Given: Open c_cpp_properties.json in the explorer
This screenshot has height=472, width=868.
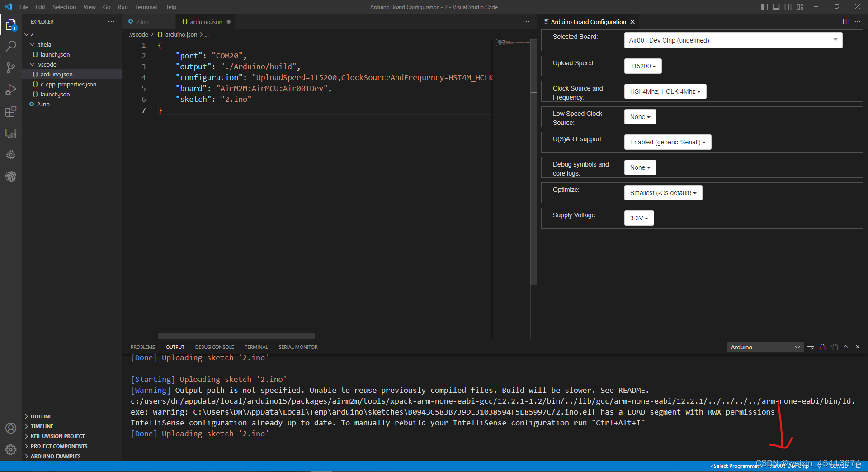Looking at the screenshot, I should pos(71,84).
